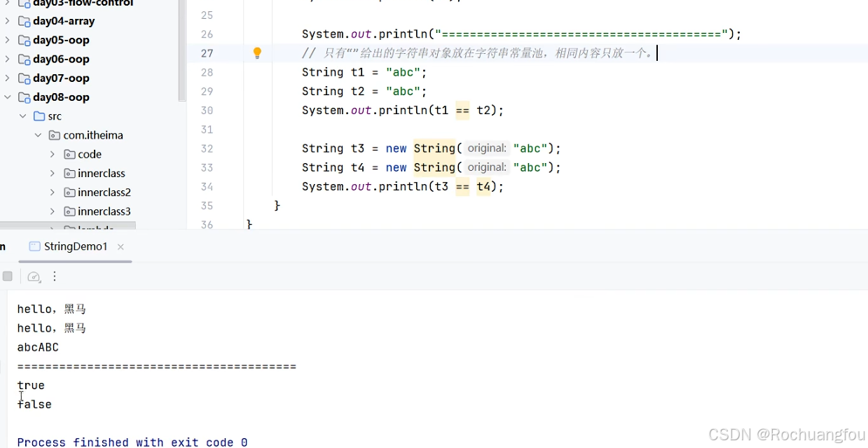Click the gray stop square icon in the console toolbar

point(8,276)
